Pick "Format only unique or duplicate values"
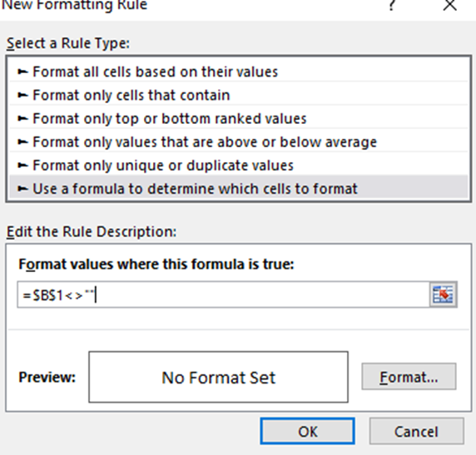This screenshot has width=476, height=455. click(239, 166)
